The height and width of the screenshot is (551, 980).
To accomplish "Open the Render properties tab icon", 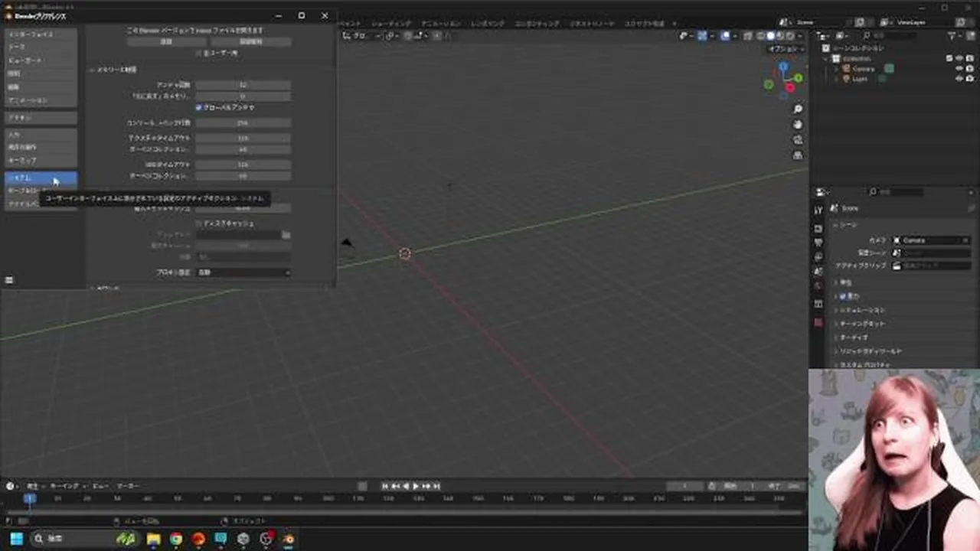I will 818,229.
